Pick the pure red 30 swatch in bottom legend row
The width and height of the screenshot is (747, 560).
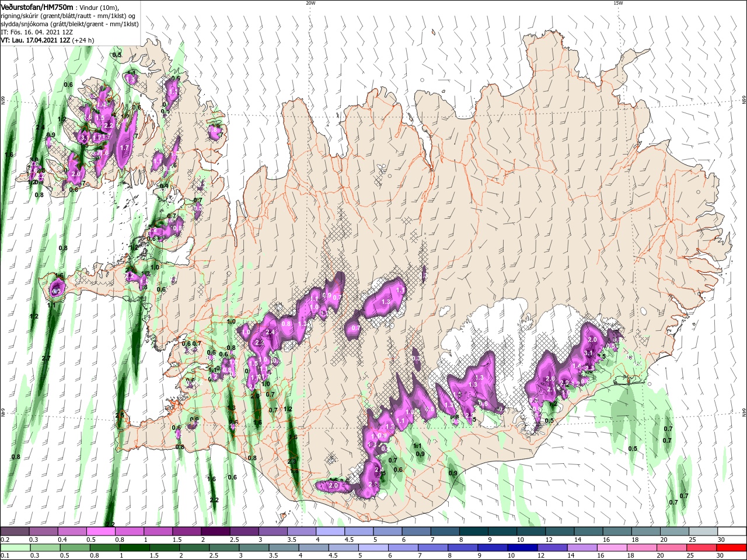pos(731,548)
